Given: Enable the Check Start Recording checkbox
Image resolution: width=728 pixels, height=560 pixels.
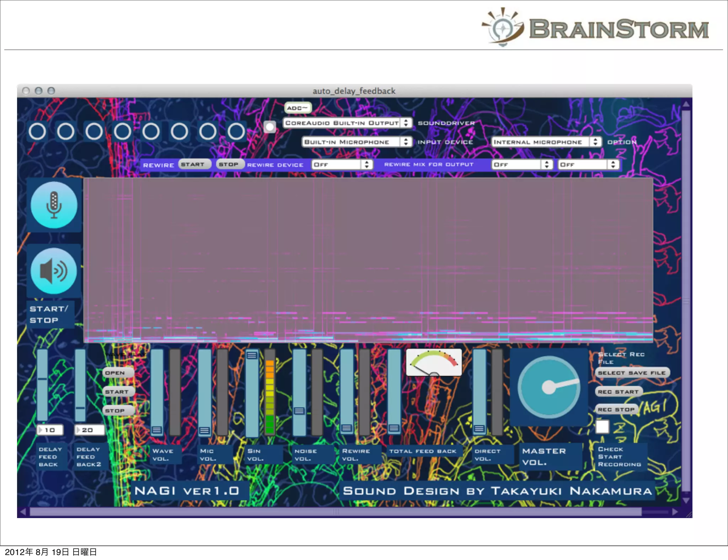Looking at the screenshot, I should coord(602,427).
